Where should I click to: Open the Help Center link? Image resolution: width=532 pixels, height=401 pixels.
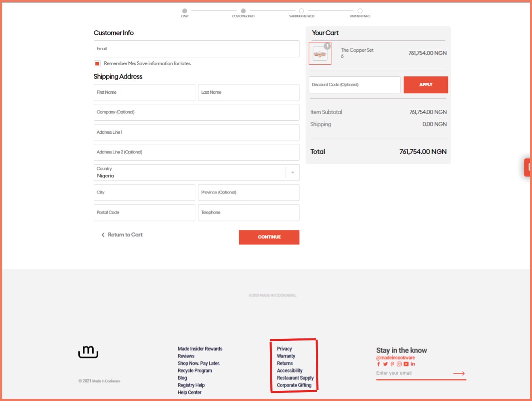point(189,393)
